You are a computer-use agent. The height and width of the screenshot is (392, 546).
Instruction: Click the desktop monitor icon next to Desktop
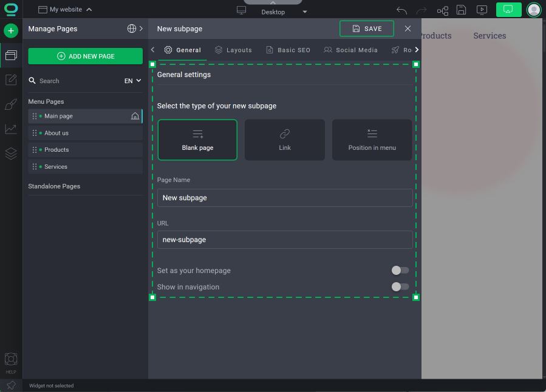pos(241,10)
